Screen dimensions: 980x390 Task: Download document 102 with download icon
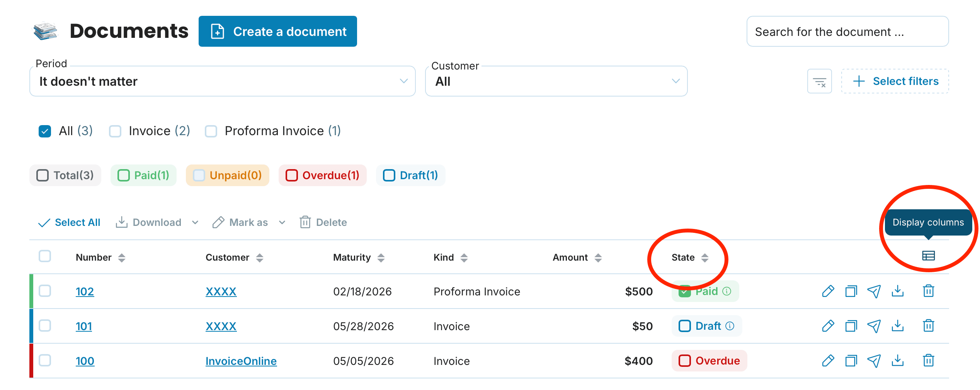897,291
